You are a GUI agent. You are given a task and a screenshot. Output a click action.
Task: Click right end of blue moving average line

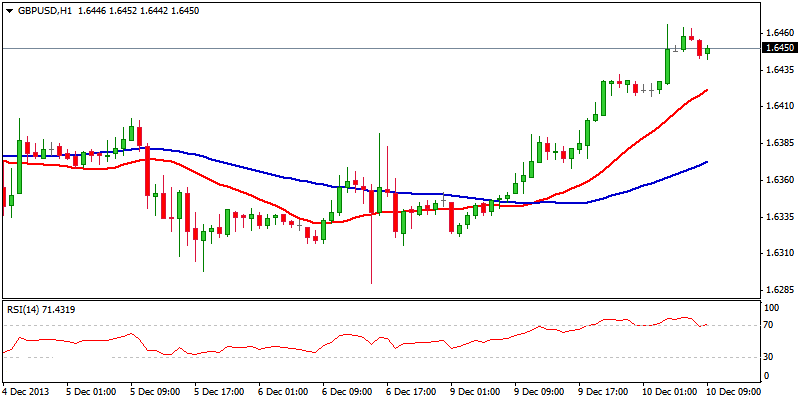(707, 162)
